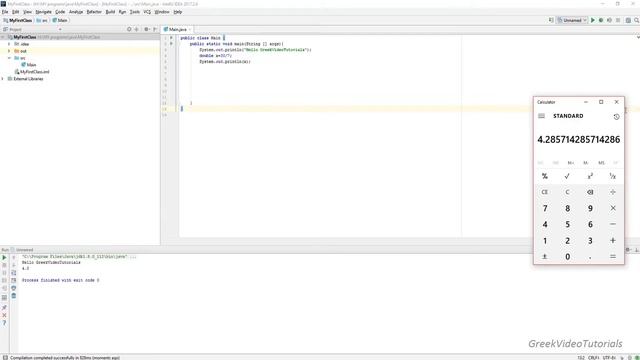Click run gutter arrow beside main method
This screenshot has width=640, height=360.
(171, 44)
